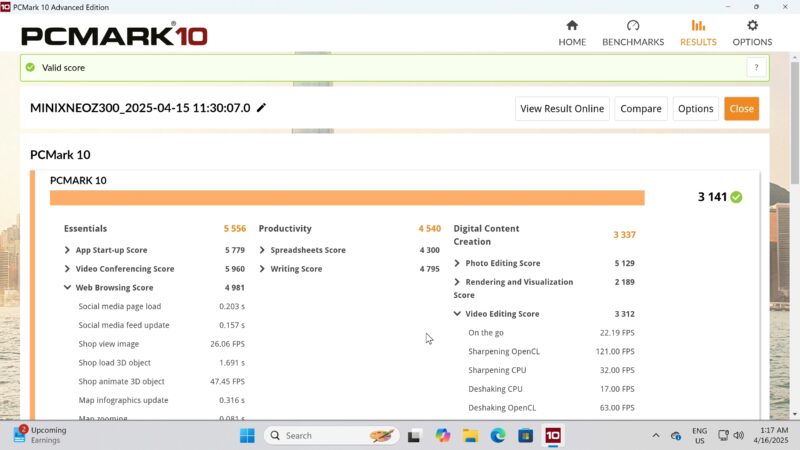Screen dimensions: 800x450
Task: Click the volume speaker tray icon
Action: pos(738,435)
